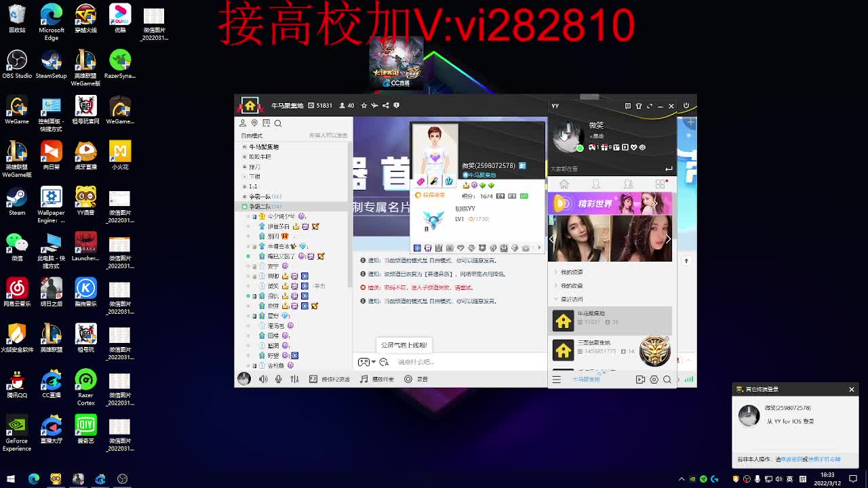
Task: Open channel info exclamation icon
Action: [397, 106]
